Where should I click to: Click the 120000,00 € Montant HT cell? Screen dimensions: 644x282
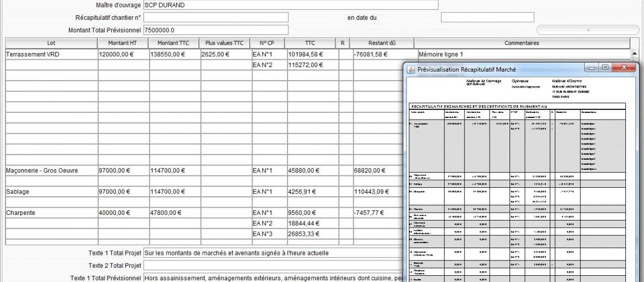click(x=123, y=54)
